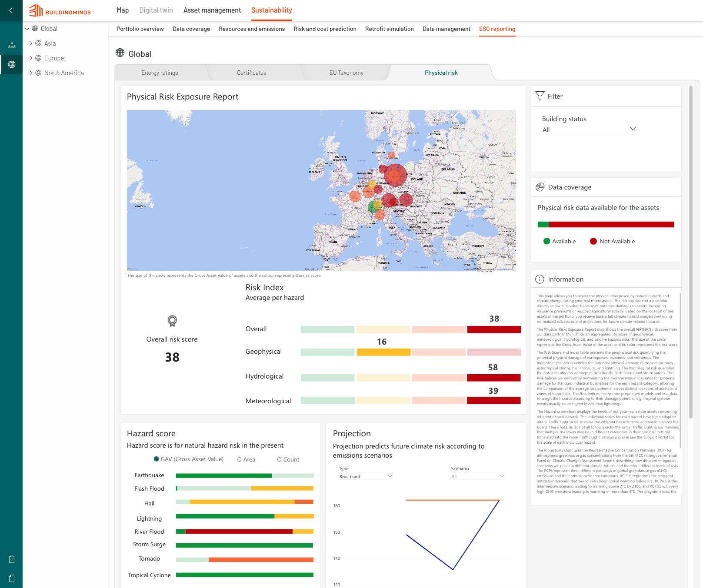Click the River Flood hazard score bar
Viewport: 703px width, 588px height.
(245, 532)
